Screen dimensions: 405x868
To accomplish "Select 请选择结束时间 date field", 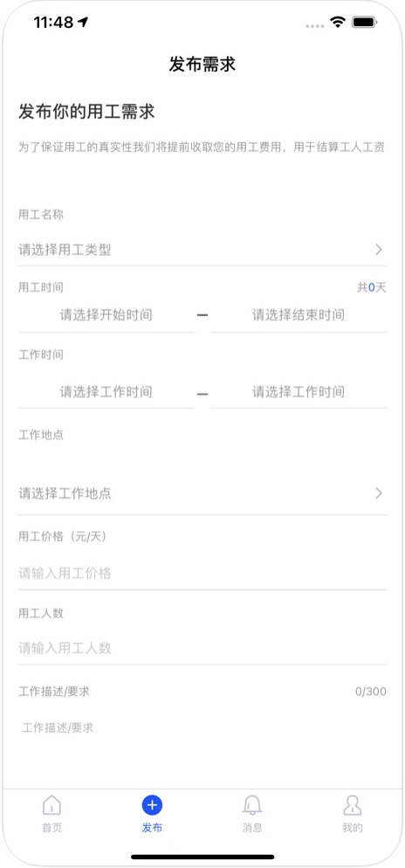I will [299, 315].
